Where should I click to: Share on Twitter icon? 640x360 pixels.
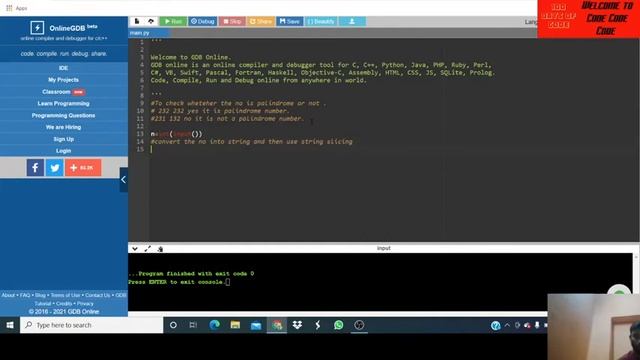[54, 168]
